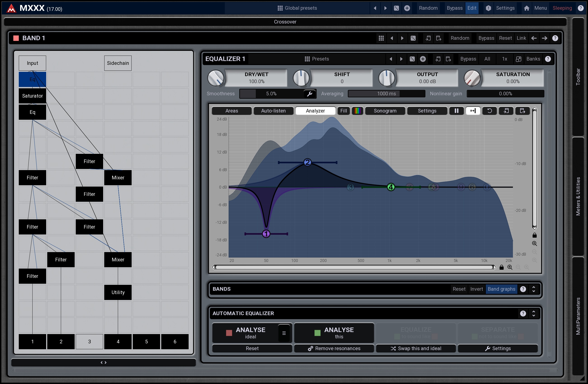The width and height of the screenshot is (588, 384).
Task: Click the graph vertical zoom-in magnifier
Action: click(x=534, y=244)
